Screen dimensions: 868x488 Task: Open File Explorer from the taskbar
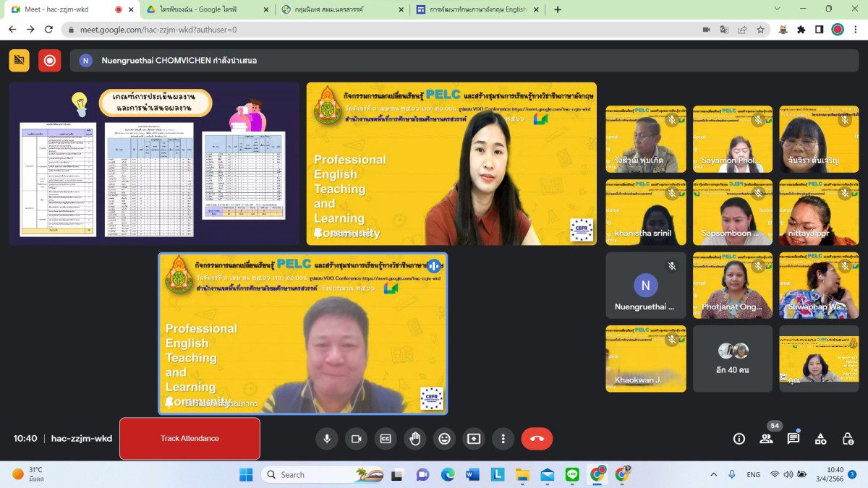pos(522,474)
